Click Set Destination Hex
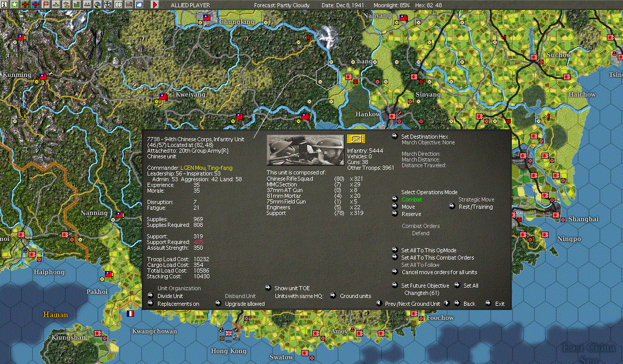 click(425, 137)
